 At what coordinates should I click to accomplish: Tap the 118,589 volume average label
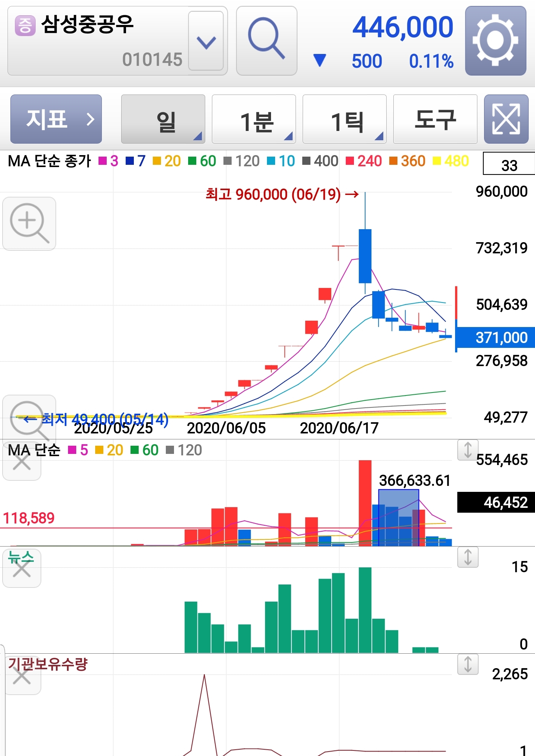tap(29, 518)
